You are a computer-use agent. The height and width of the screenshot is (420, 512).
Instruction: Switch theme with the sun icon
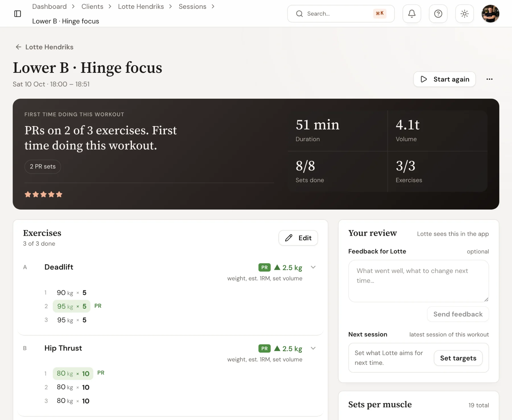coord(464,14)
